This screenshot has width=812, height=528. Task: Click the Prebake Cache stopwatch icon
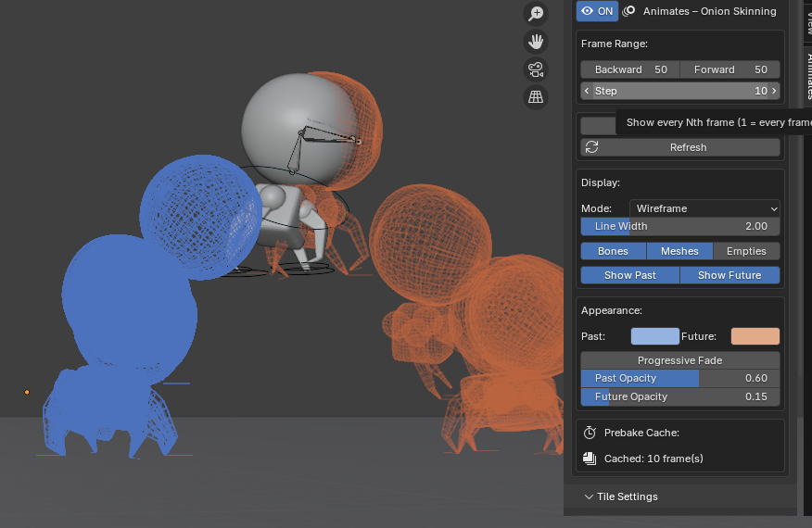(589, 433)
